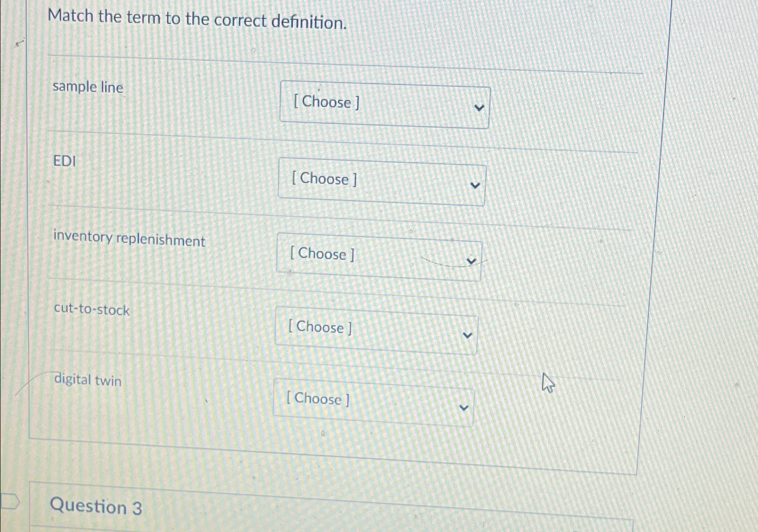Click the chevron on the EDI dropdown

(475, 185)
